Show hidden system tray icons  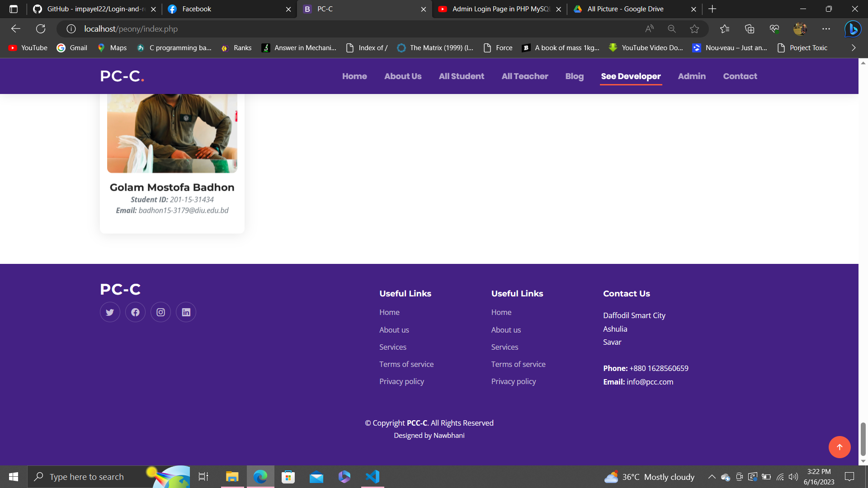click(x=712, y=477)
